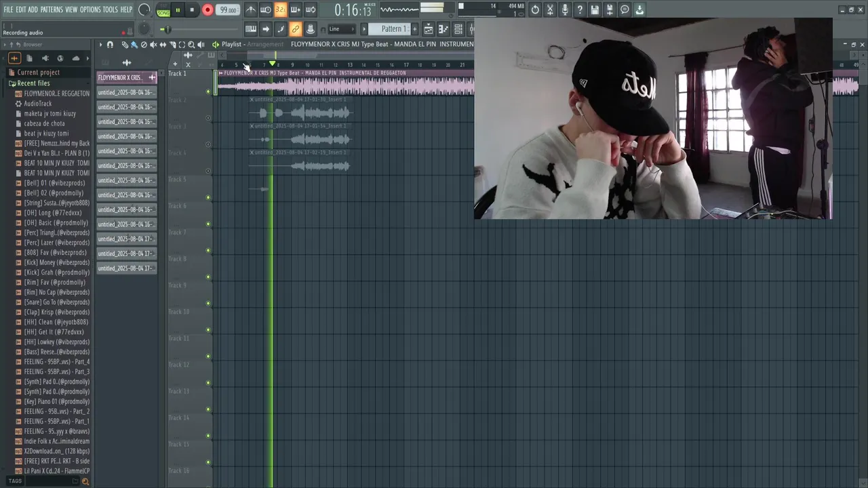Open help question mark icon
868x488 pixels.
coord(580,9)
